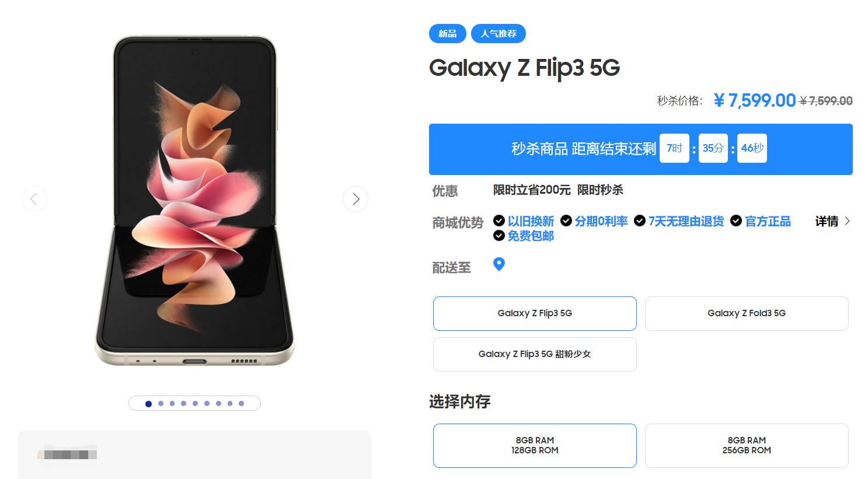868x479 pixels.
Task: Select 8GB RAM 256GB ROM memory
Action: (x=747, y=445)
